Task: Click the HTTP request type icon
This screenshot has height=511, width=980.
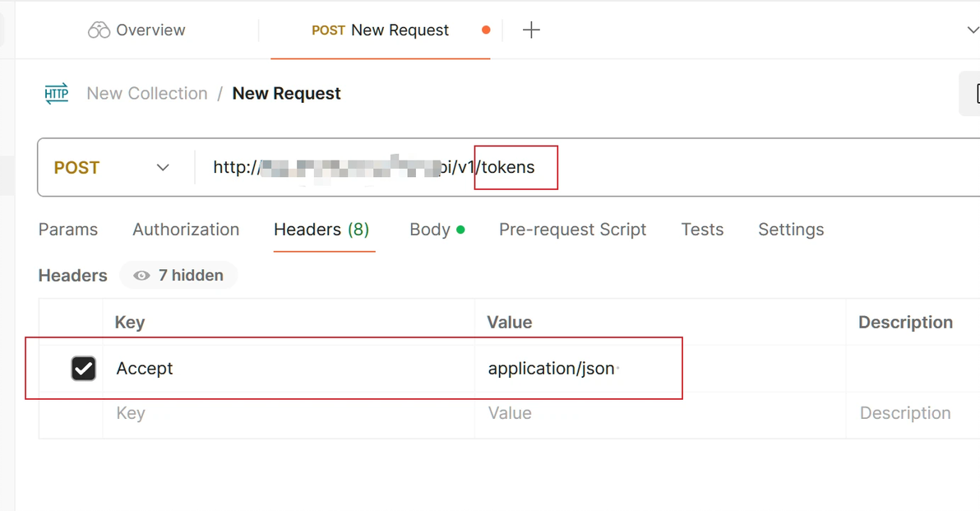Action: [x=57, y=94]
